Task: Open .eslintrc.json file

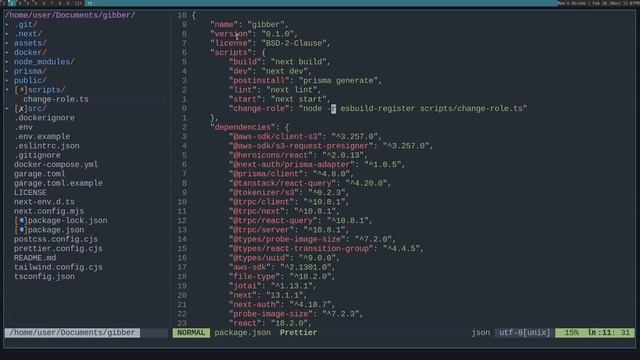Action: pyautogui.click(x=47, y=146)
